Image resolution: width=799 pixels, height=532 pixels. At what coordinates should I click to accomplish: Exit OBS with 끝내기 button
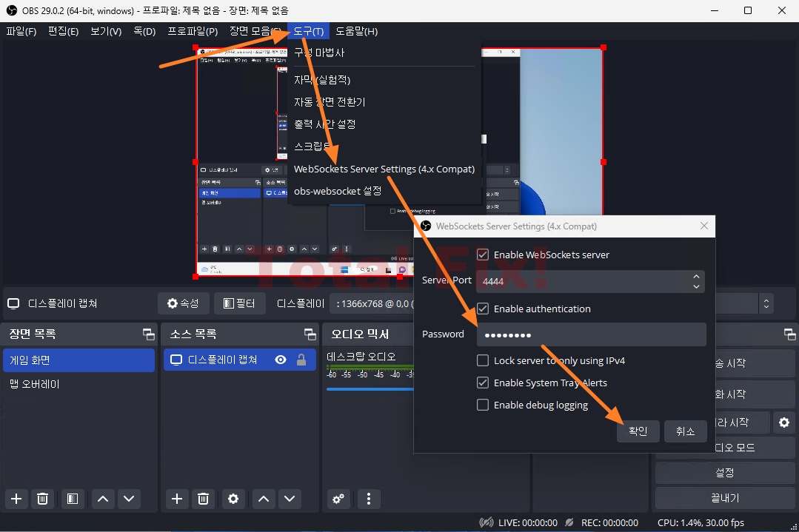click(725, 498)
